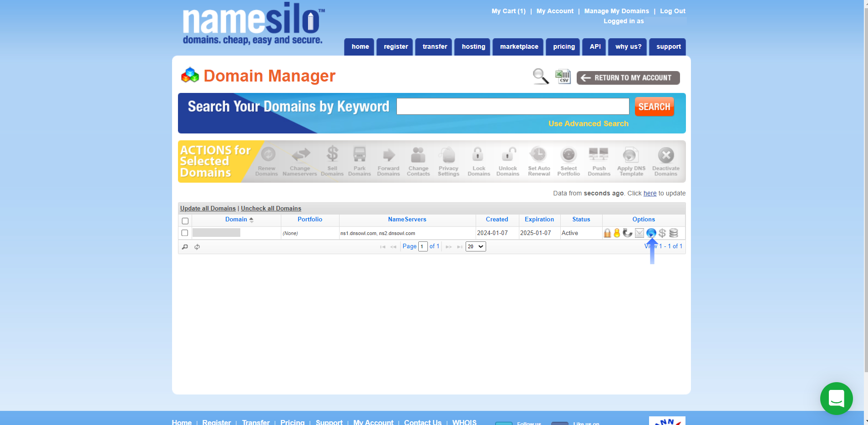Click the Portfolio column header
868x425 pixels.
click(x=310, y=220)
